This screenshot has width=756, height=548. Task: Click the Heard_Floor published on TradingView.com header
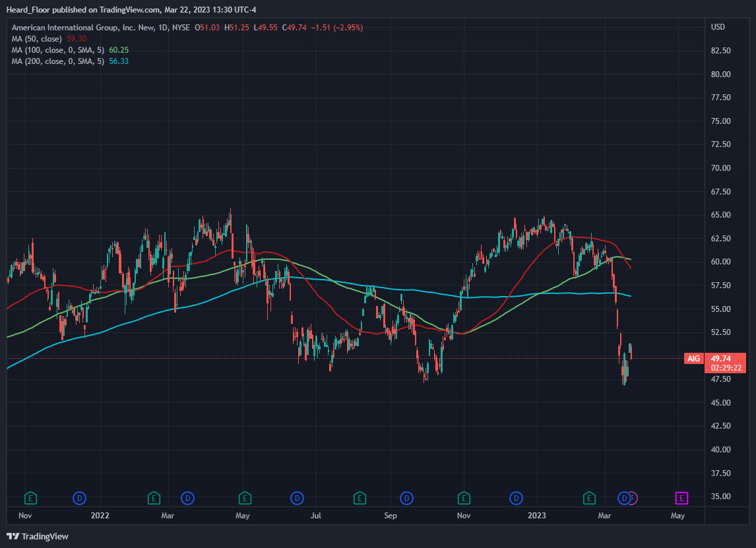(131, 10)
